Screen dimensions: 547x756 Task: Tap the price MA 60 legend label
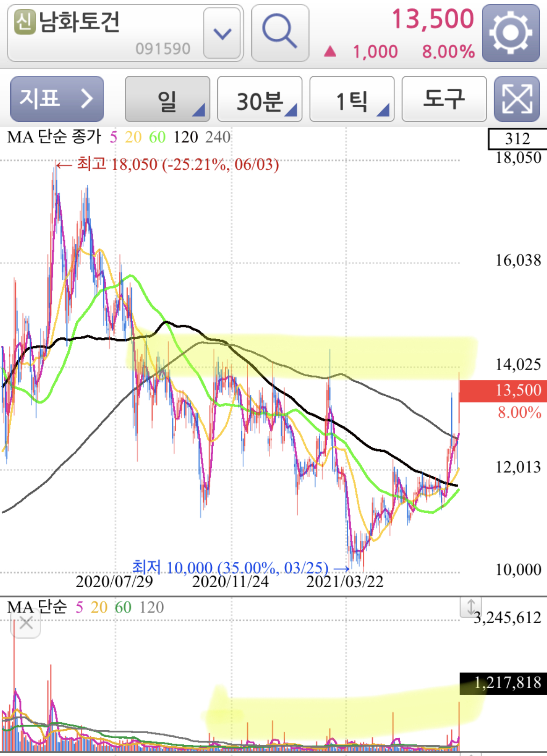(157, 137)
